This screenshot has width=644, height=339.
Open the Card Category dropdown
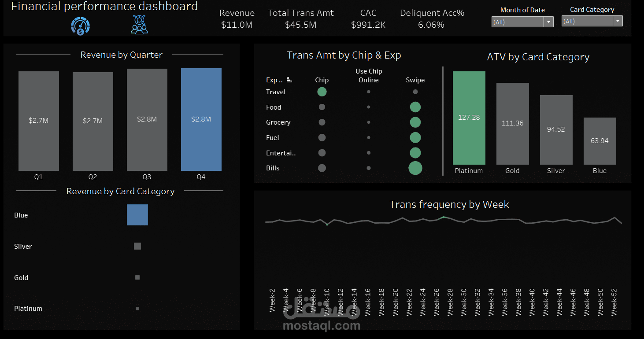click(x=617, y=21)
